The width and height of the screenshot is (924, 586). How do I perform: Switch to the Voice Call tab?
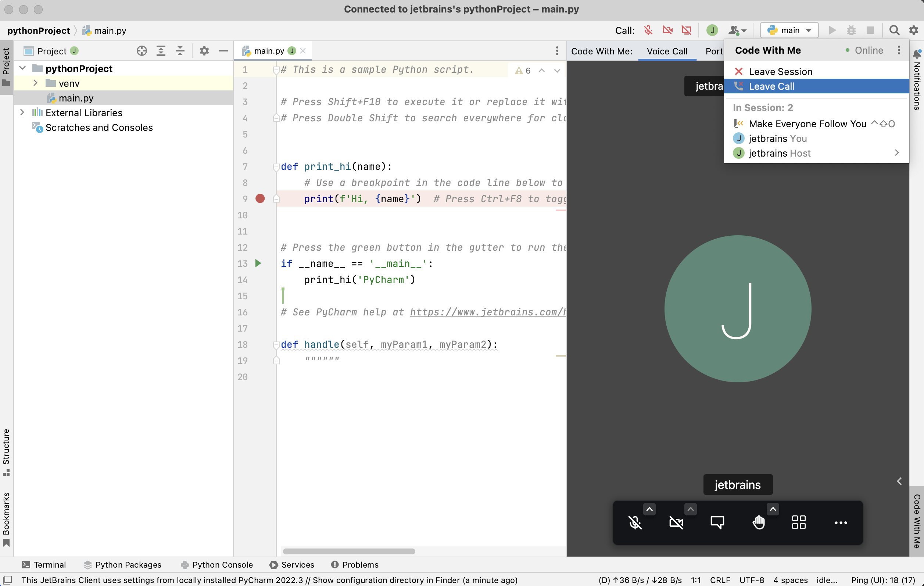[667, 51]
